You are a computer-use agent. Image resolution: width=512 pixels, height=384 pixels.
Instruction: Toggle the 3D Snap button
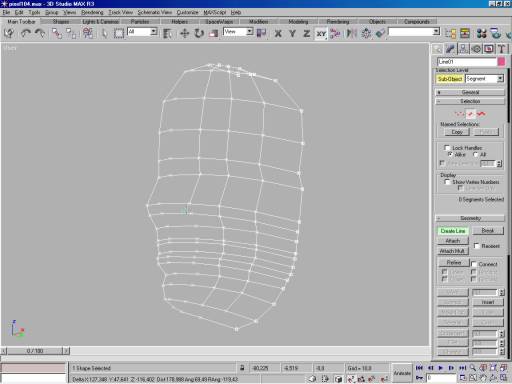pos(351,379)
